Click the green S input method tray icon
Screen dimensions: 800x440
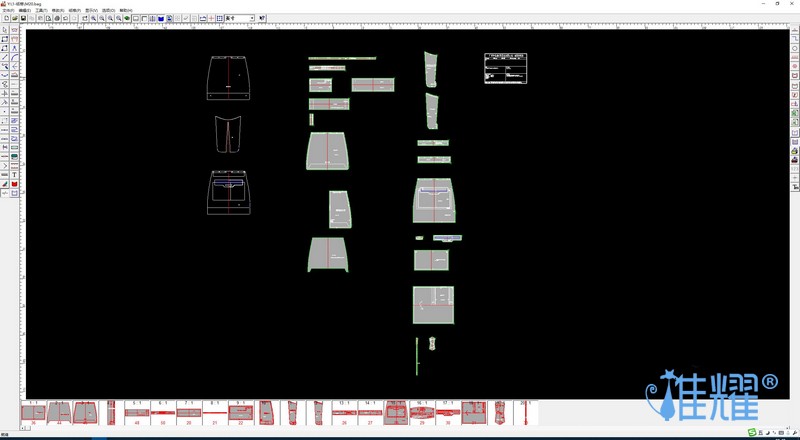752,432
